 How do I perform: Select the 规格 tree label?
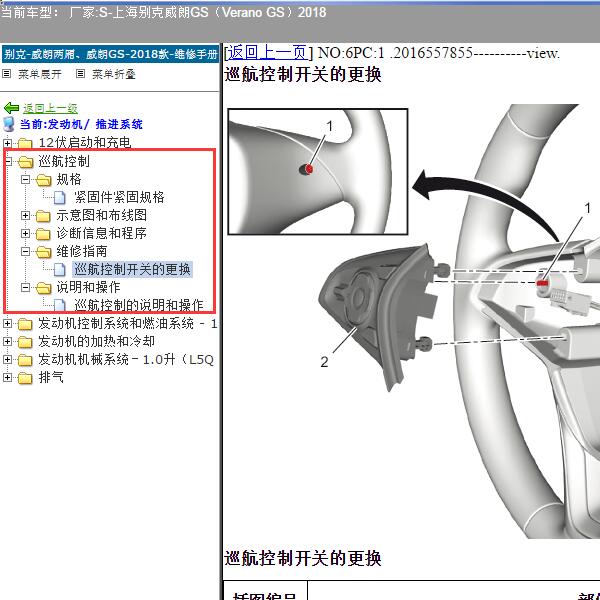point(69,179)
